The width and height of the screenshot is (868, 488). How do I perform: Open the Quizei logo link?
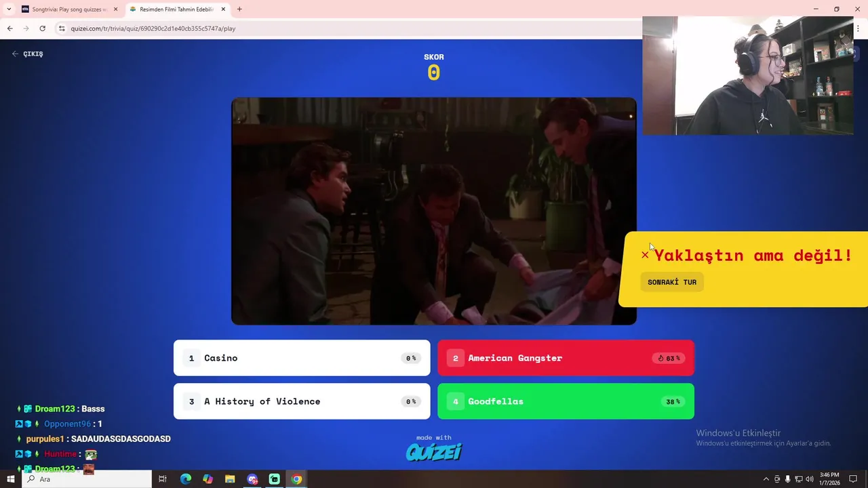point(434,451)
